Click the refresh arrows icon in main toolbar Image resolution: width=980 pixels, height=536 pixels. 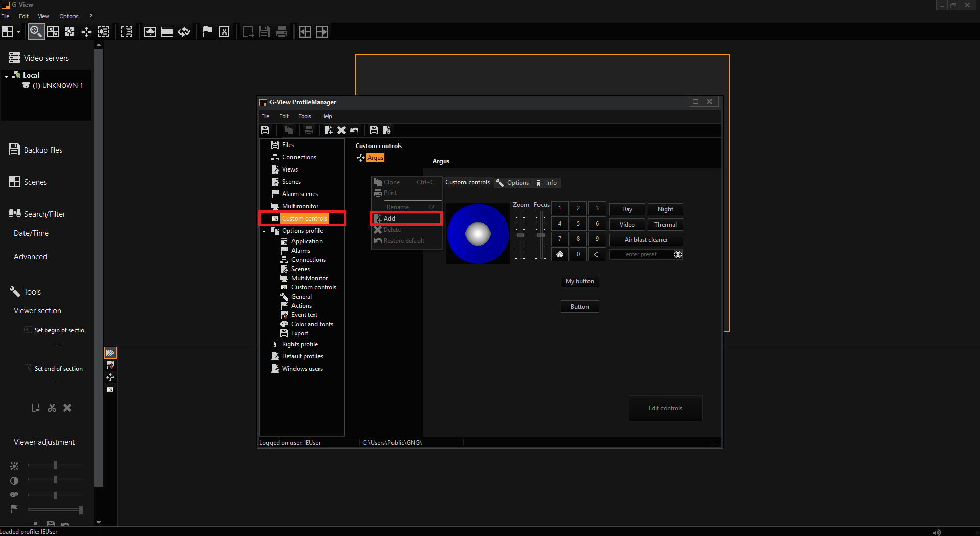[x=184, y=32]
